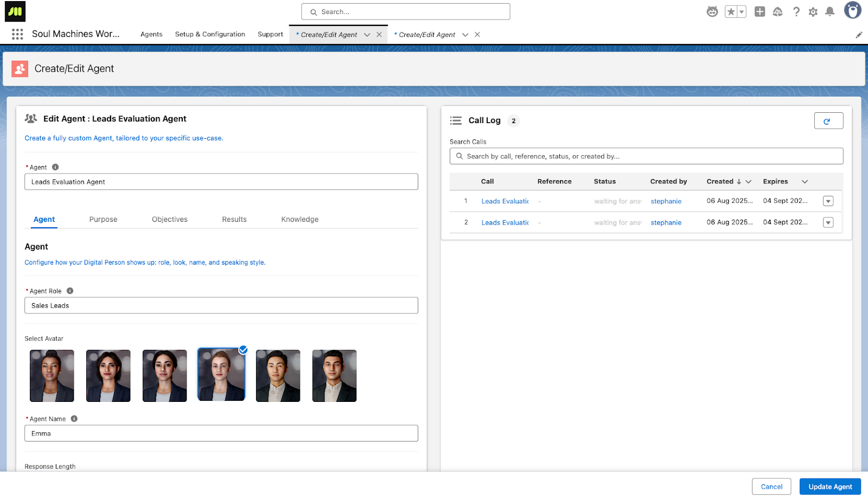Switch to the Results tab

pos(234,219)
